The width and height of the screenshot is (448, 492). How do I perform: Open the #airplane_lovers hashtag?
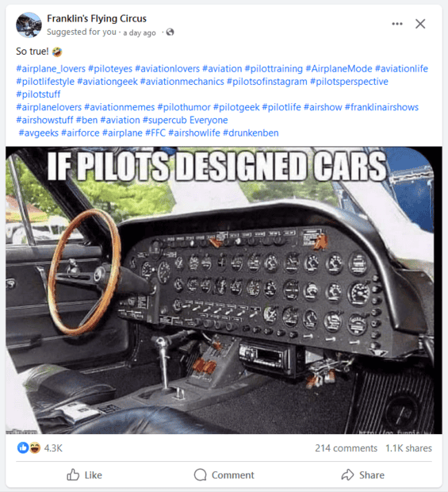point(51,69)
